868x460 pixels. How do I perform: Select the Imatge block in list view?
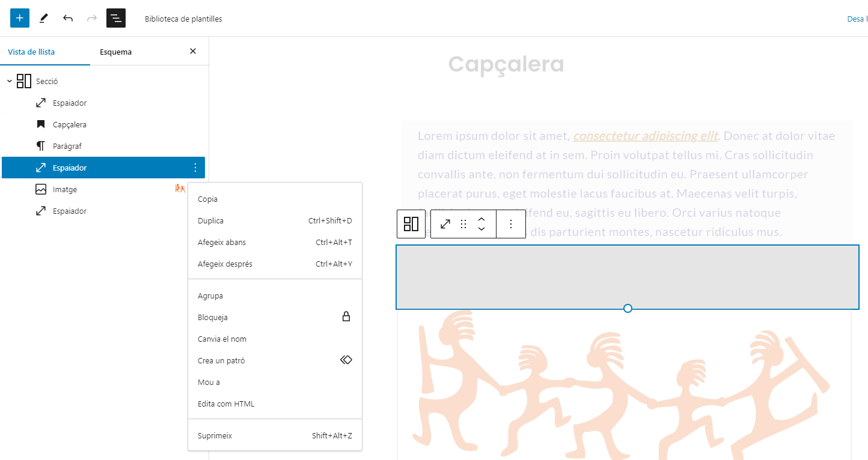[x=64, y=190]
